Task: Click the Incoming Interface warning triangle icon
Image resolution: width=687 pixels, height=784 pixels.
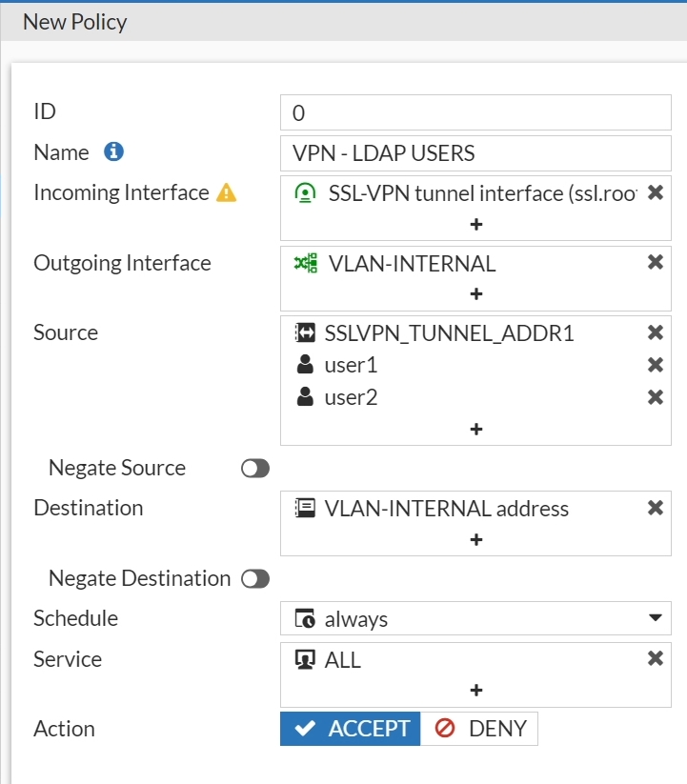Action: click(226, 192)
